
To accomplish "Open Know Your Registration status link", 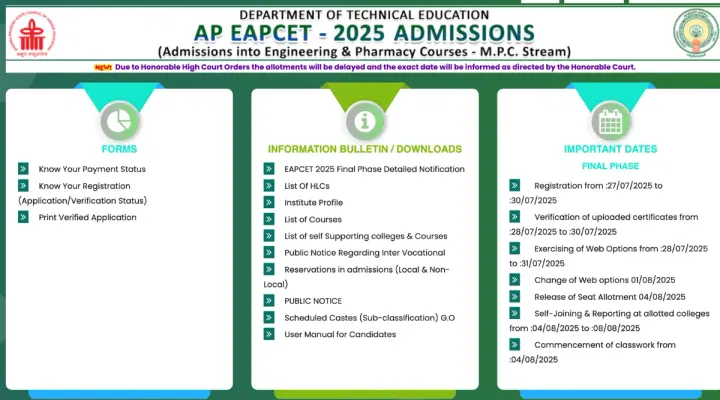I will (x=83, y=193).
